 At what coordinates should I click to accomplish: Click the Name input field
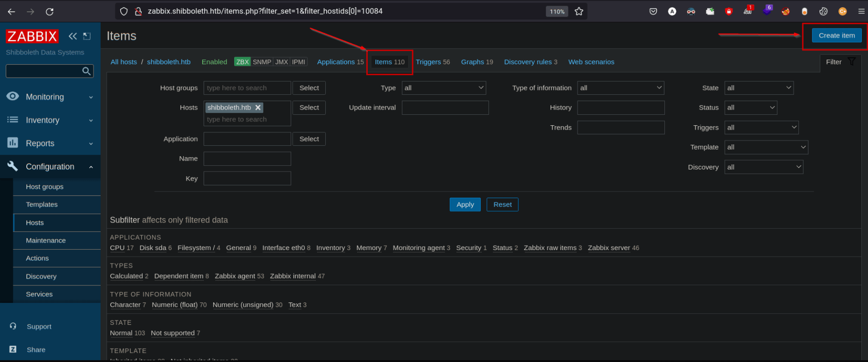tap(247, 159)
